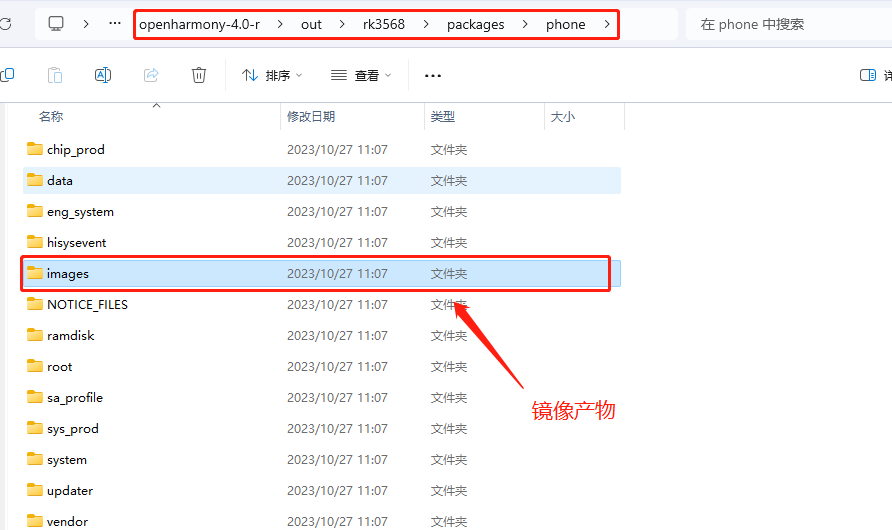Click the refresh icon in address bar
Viewport: 892px width, 530px height.
point(5,24)
